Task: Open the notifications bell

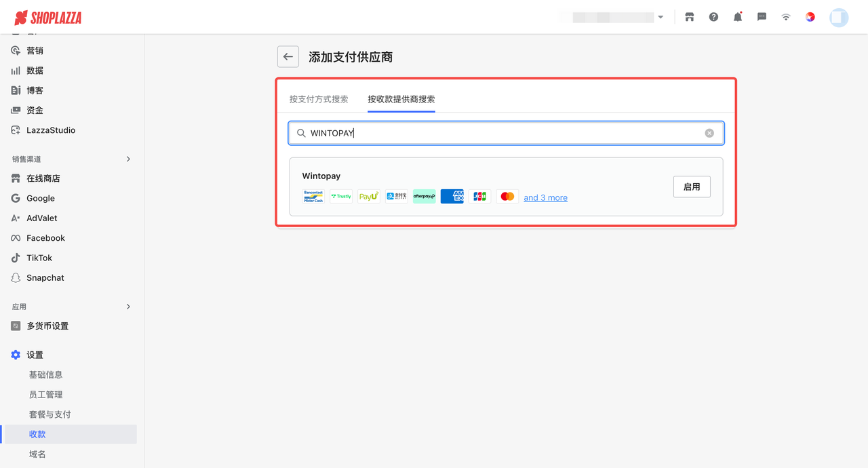Action: [738, 17]
